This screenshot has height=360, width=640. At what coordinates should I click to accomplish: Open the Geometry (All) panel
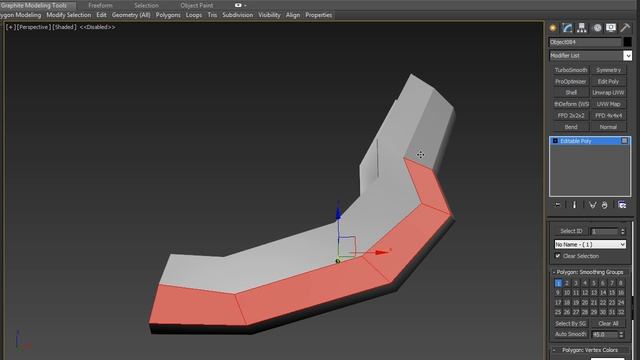pos(131,15)
